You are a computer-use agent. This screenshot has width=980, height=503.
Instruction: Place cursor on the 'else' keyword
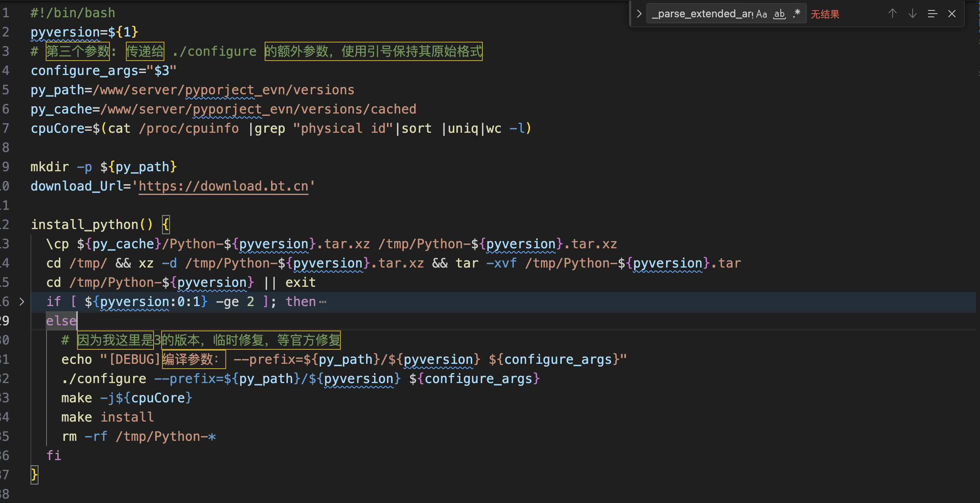coord(61,321)
